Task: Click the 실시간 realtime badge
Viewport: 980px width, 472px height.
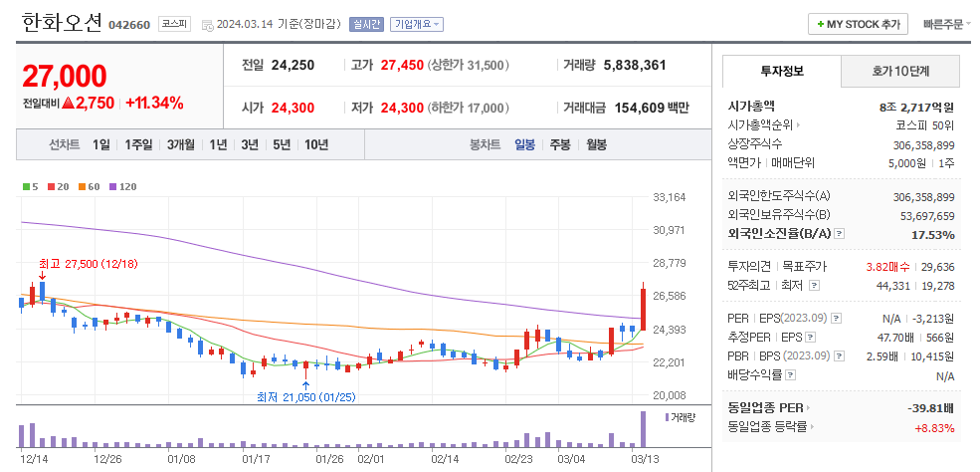Action: 367,24
